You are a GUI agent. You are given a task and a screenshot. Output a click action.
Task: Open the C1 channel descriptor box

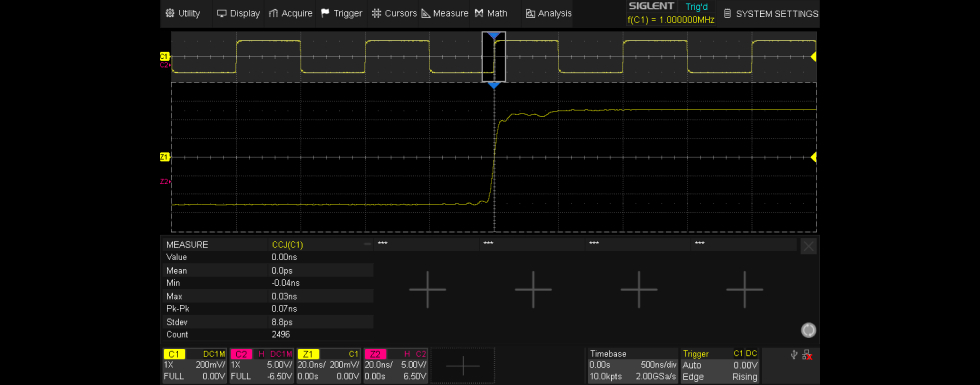point(194,366)
